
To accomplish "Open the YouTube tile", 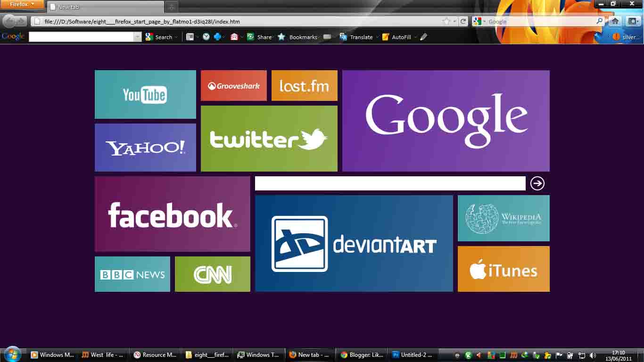I will click(x=145, y=94).
